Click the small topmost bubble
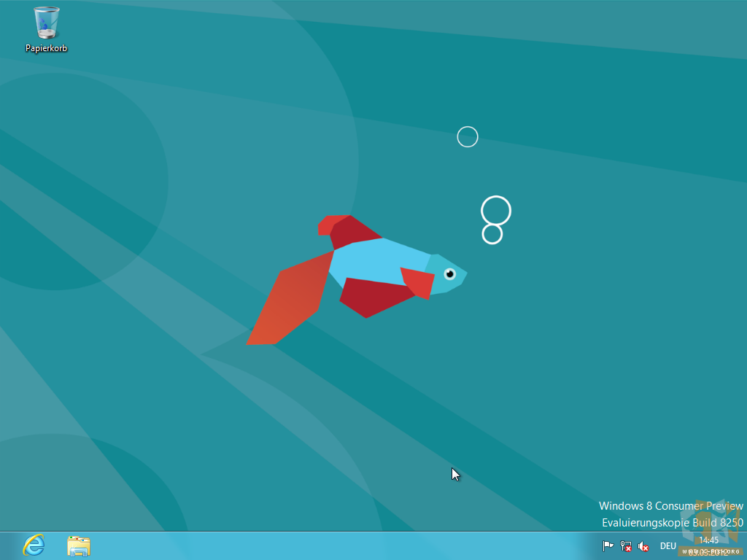The width and height of the screenshot is (747, 560). (x=468, y=136)
